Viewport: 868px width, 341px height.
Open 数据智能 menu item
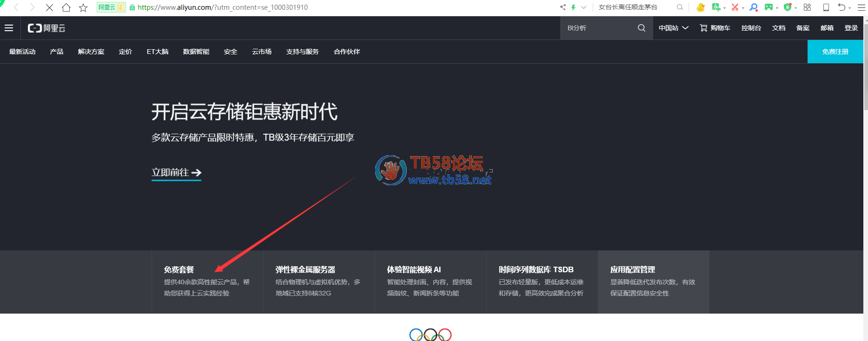click(196, 52)
